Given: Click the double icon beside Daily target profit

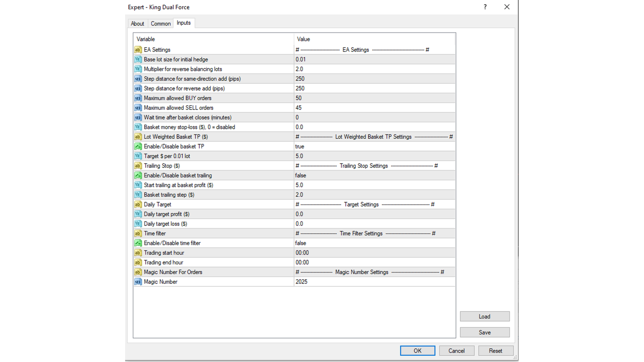Looking at the screenshot, I should (138, 214).
